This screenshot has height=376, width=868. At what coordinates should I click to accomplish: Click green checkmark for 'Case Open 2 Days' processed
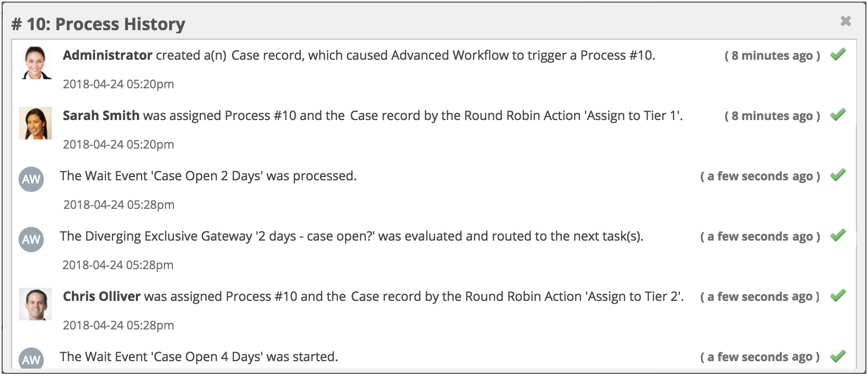pos(838,175)
